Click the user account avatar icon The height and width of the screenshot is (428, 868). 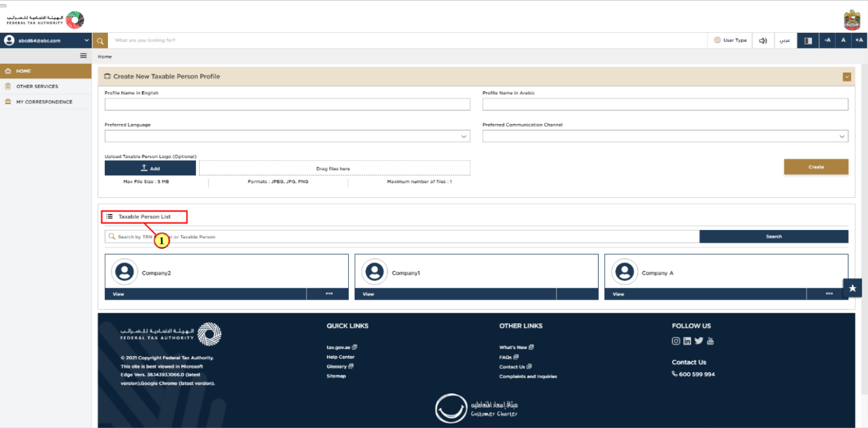tap(9, 40)
